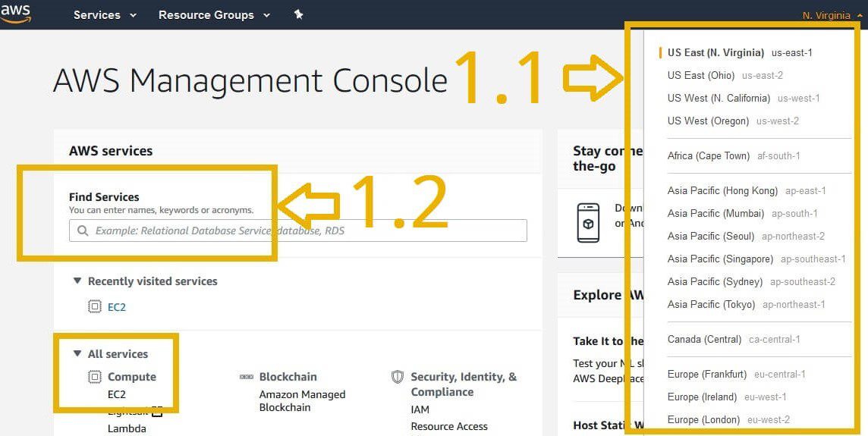Click the mobile app phone icon
Viewport: 868px width, 436px height.
pos(588,223)
